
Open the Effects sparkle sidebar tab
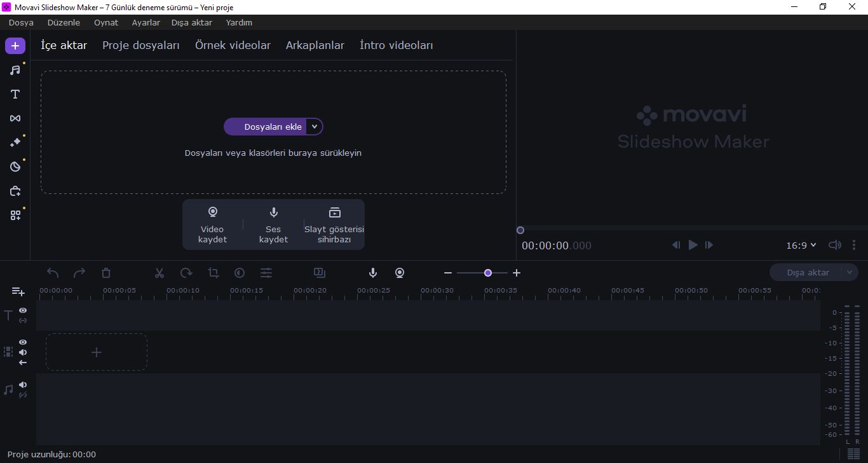coord(15,142)
